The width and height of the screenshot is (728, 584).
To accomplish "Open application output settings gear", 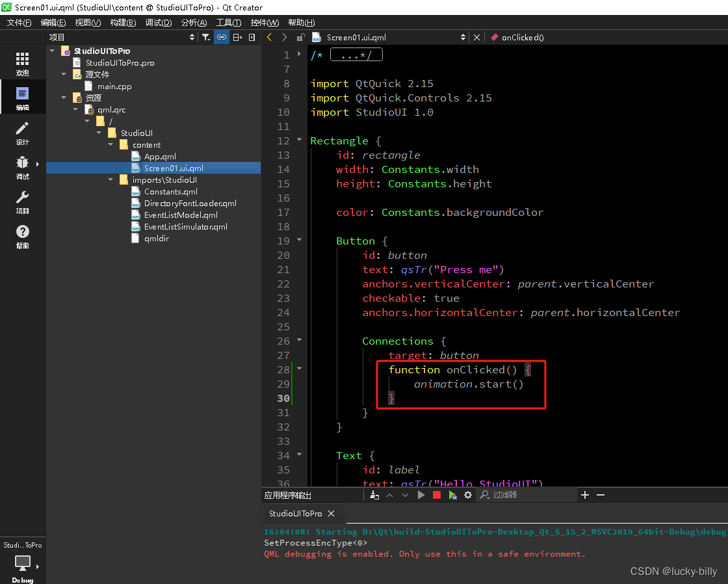I will (468, 496).
